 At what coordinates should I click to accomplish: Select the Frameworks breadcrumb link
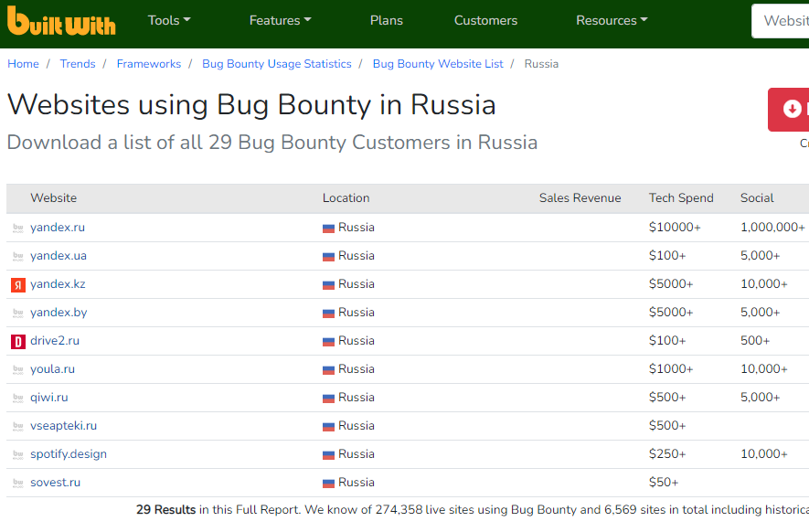pos(149,64)
